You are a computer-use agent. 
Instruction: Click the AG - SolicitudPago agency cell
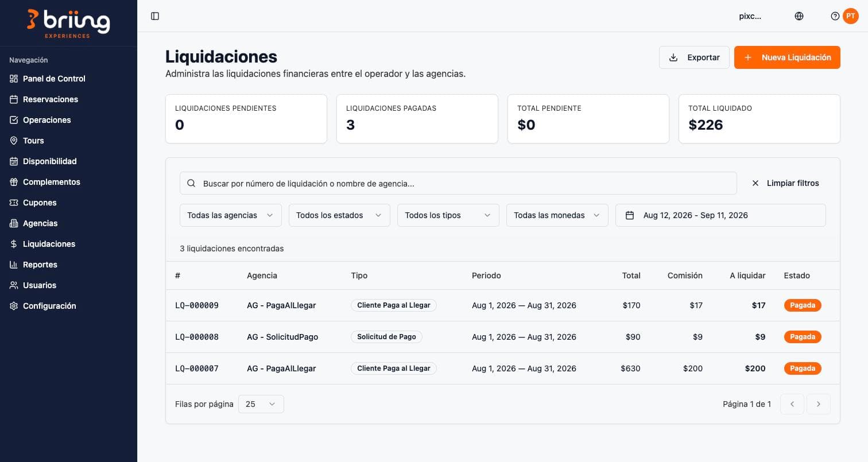click(x=282, y=337)
